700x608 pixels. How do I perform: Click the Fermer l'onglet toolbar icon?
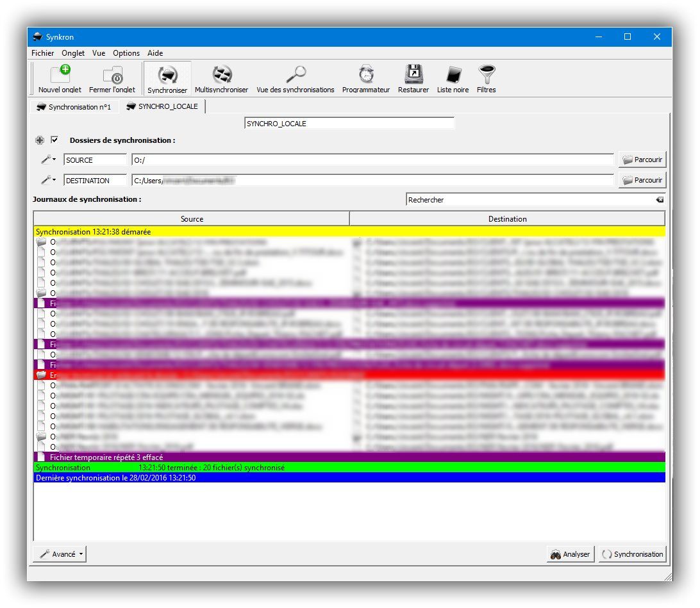tap(112, 75)
